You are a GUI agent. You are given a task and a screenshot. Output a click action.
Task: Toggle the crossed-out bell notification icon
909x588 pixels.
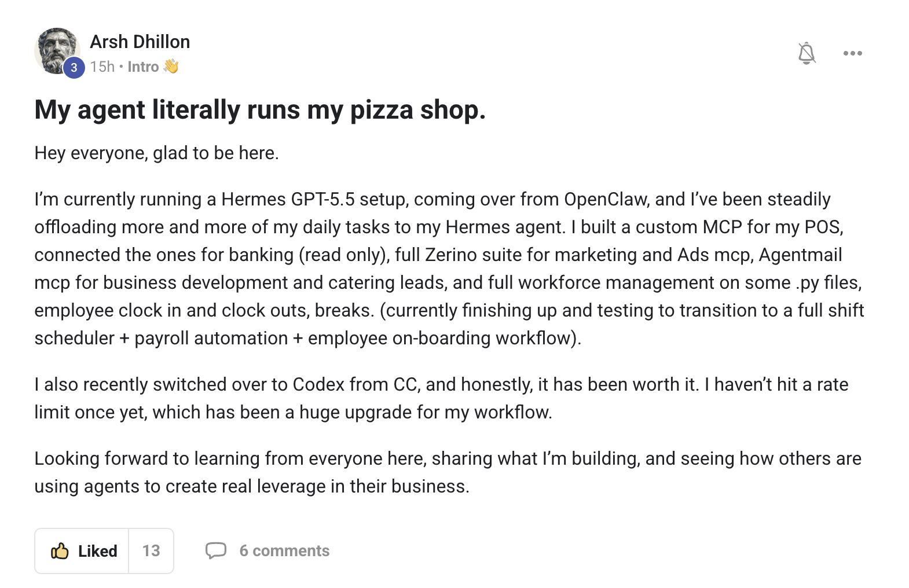tap(807, 53)
